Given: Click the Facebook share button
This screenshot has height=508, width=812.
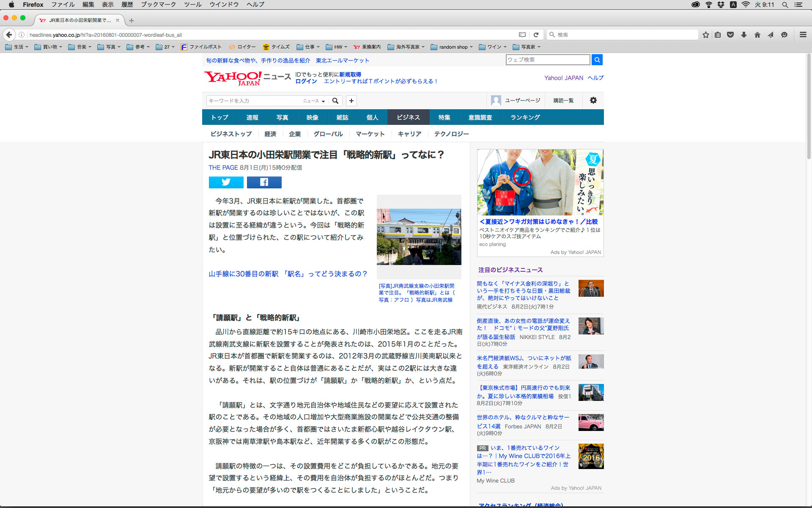Looking at the screenshot, I should [264, 182].
